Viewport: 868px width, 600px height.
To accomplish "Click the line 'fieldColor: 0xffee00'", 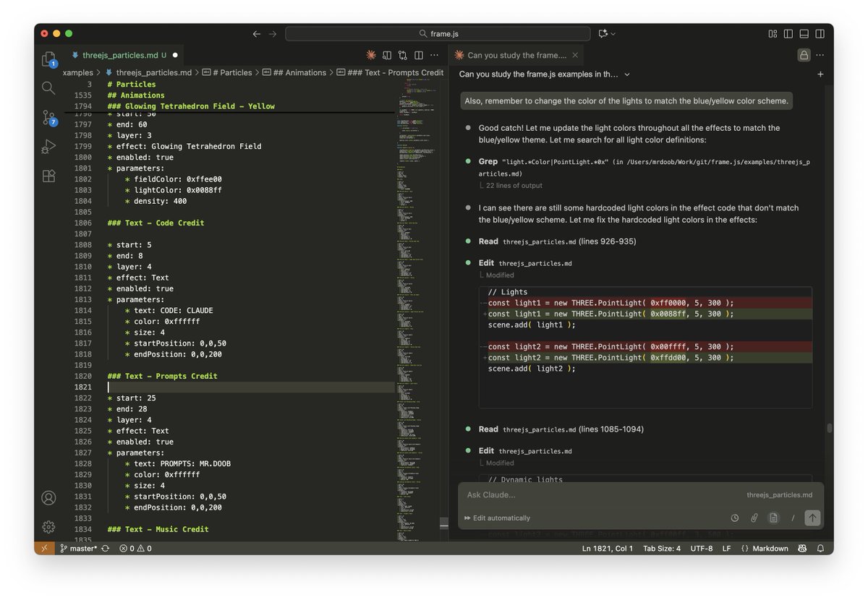I will click(174, 179).
